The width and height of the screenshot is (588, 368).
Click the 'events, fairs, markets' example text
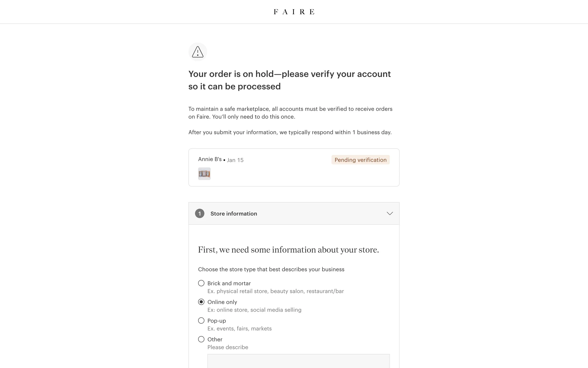239,329
